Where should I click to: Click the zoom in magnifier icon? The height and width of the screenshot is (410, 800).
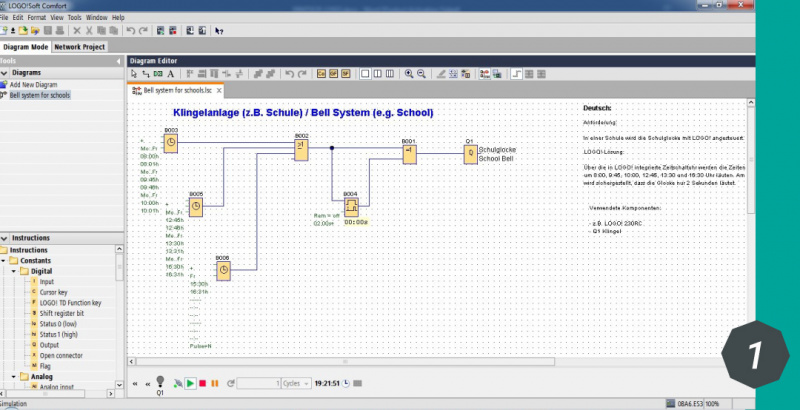409,73
